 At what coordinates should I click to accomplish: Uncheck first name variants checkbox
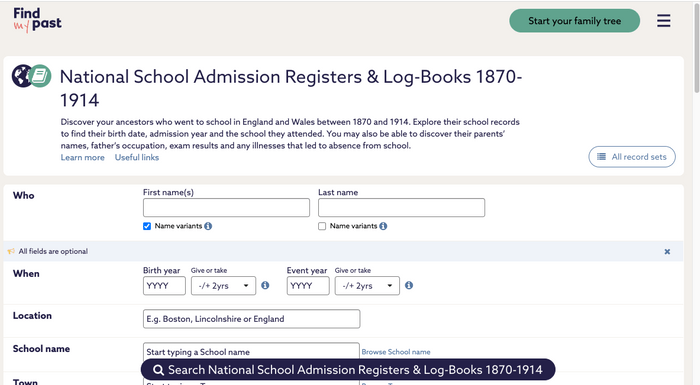[147, 226]
